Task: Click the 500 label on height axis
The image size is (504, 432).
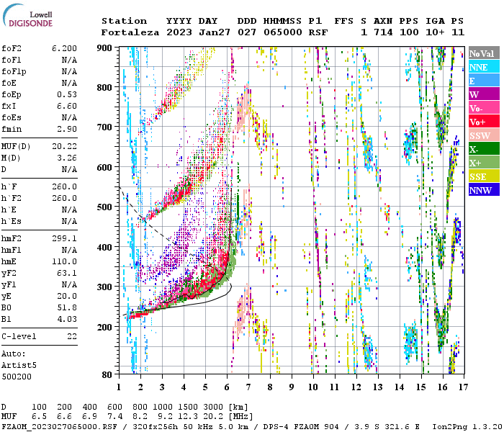Action: tap(104, 207)
